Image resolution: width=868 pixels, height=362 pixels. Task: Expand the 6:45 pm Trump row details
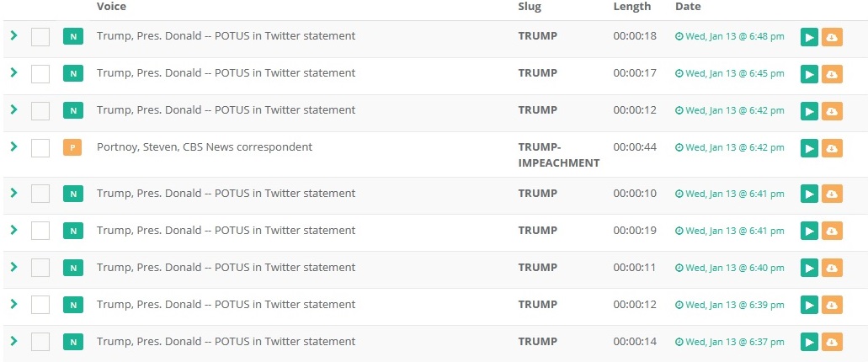(13, 73)
